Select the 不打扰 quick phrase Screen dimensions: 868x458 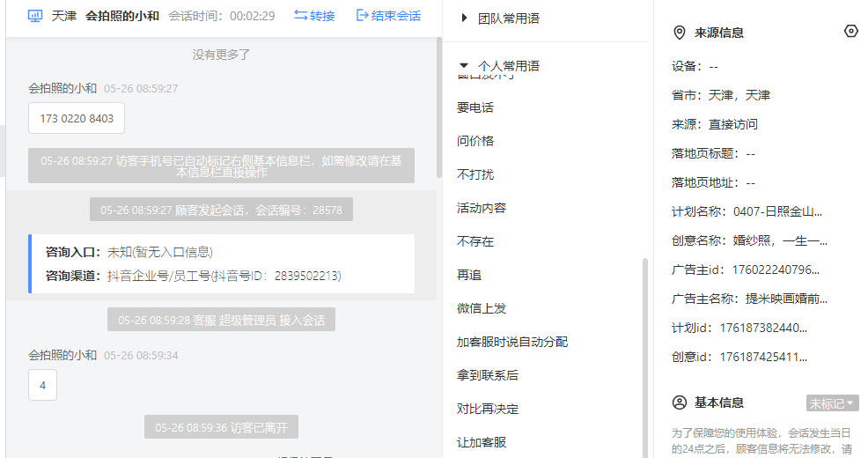(x=475, y=174)
